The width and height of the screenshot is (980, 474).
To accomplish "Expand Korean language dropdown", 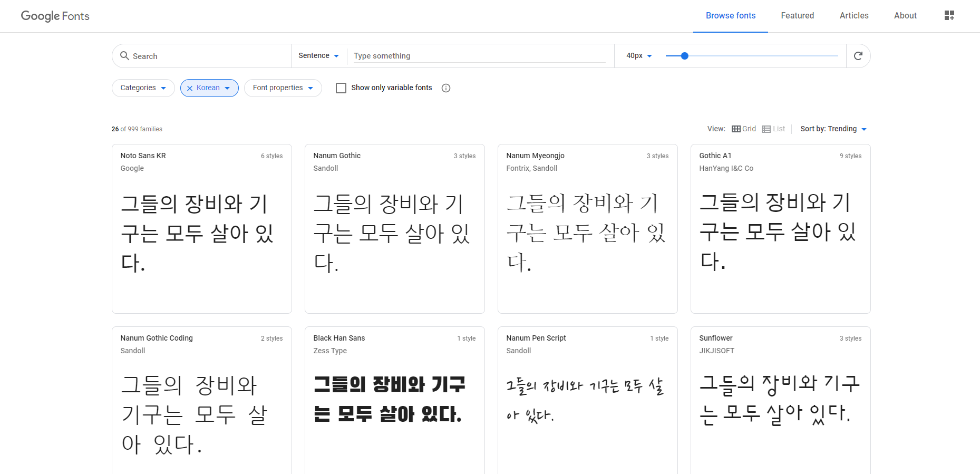I will (x=227, y=88).
